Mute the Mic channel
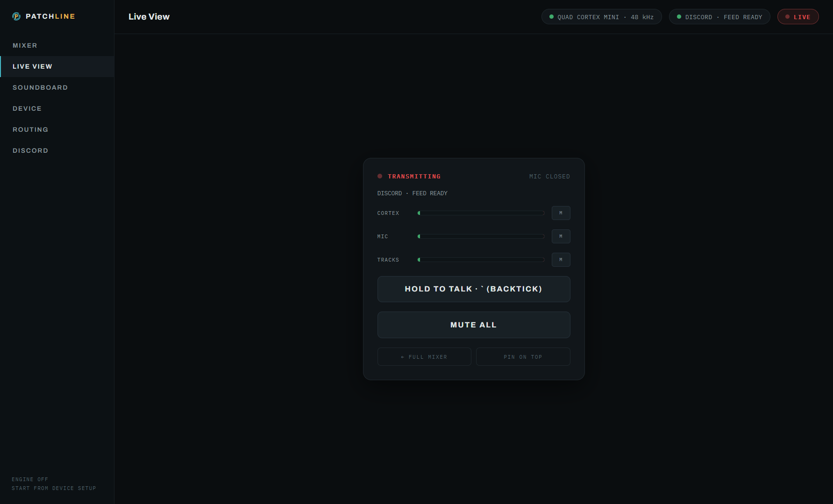Screen dimensions: 833x504 [561, 236]
